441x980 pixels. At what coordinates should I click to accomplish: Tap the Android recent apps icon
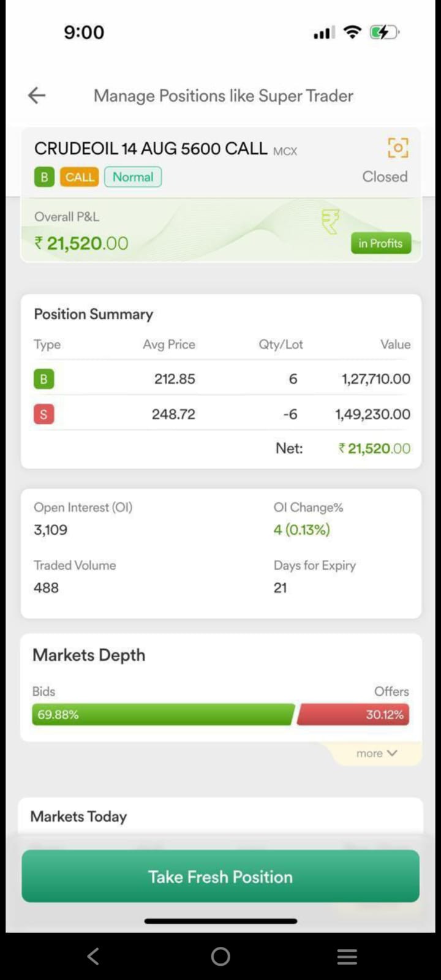click(x=347, y=956)
